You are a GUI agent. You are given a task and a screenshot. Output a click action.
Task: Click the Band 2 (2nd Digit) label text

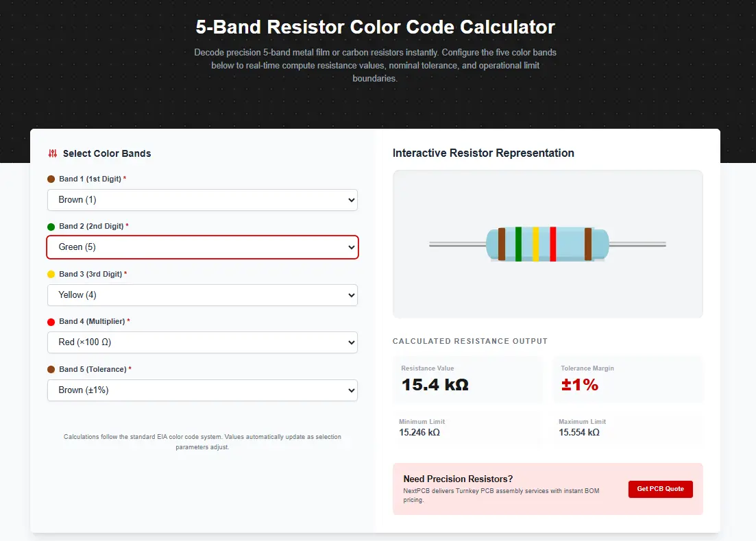91,226
